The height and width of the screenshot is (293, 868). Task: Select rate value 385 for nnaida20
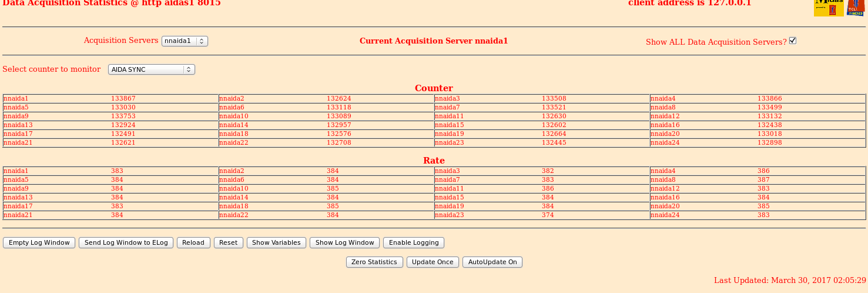coord(763,207)
